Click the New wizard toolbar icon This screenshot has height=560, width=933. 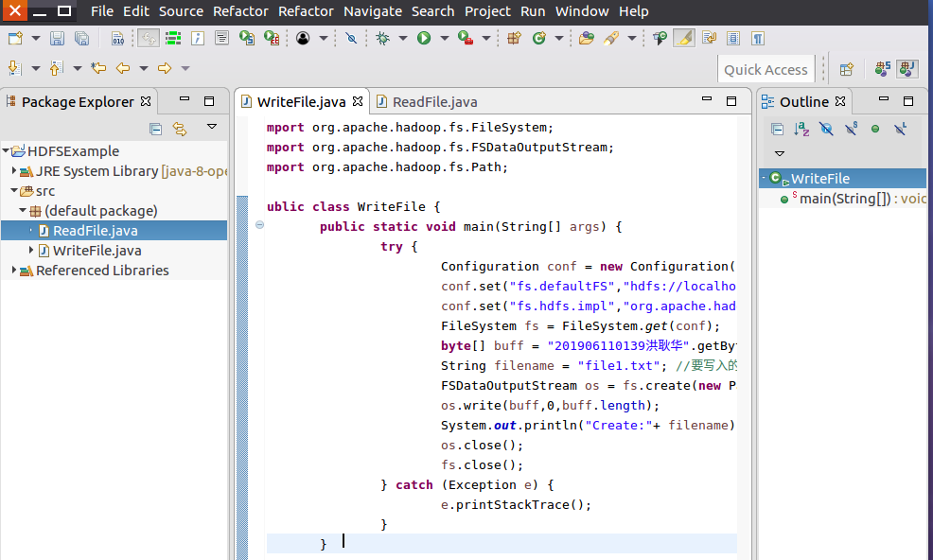(15, 39)
